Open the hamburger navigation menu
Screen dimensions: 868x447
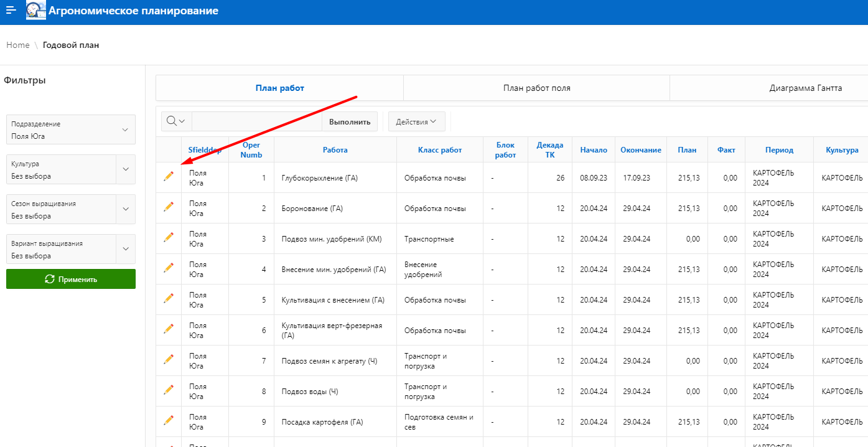(11, 11)
